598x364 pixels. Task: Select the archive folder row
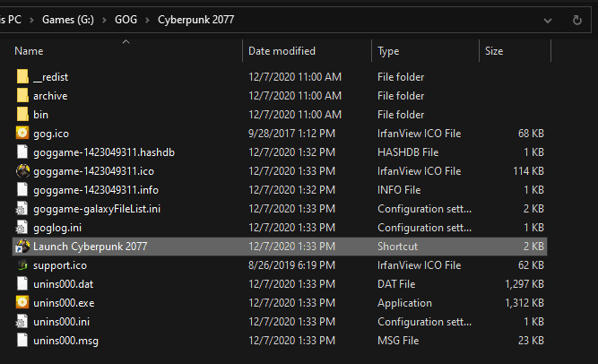click(50, 96)
